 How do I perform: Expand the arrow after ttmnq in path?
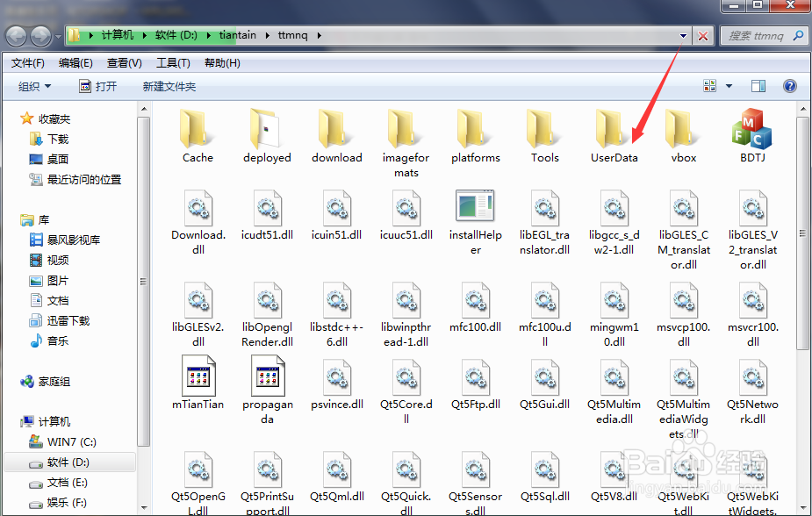tap(319, 35)
